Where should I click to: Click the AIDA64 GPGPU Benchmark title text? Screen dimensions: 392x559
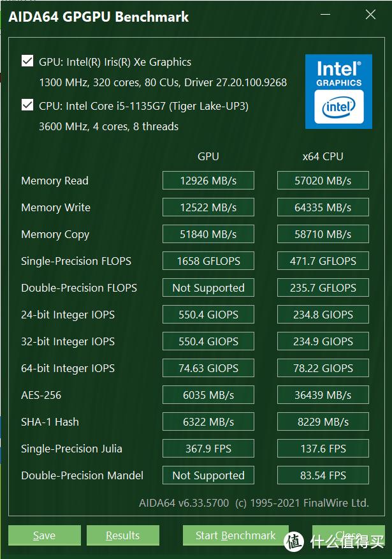(x=99, y=17)
